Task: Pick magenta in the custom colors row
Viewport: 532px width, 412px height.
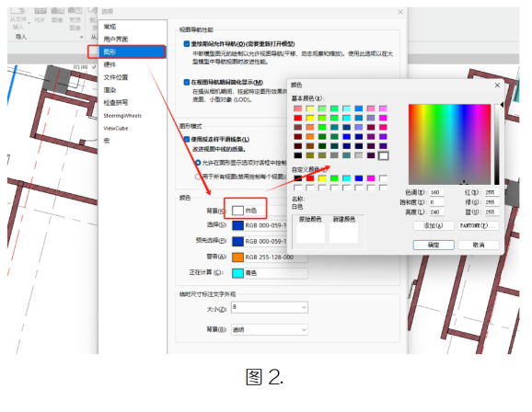Action: pos(371,178)
